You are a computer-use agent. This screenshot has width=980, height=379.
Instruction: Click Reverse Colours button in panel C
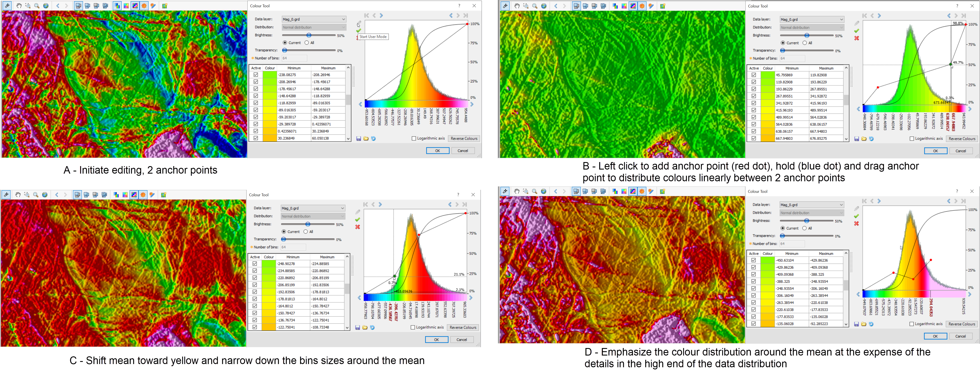463,328
